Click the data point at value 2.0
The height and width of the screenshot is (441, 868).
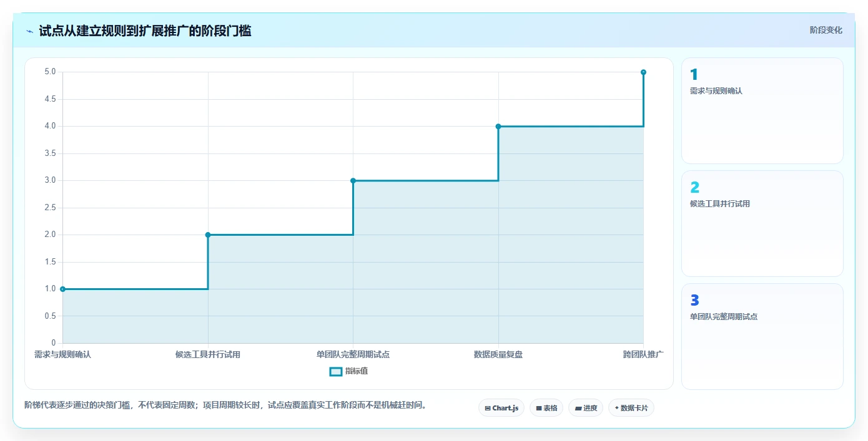(x=208, y=235)
